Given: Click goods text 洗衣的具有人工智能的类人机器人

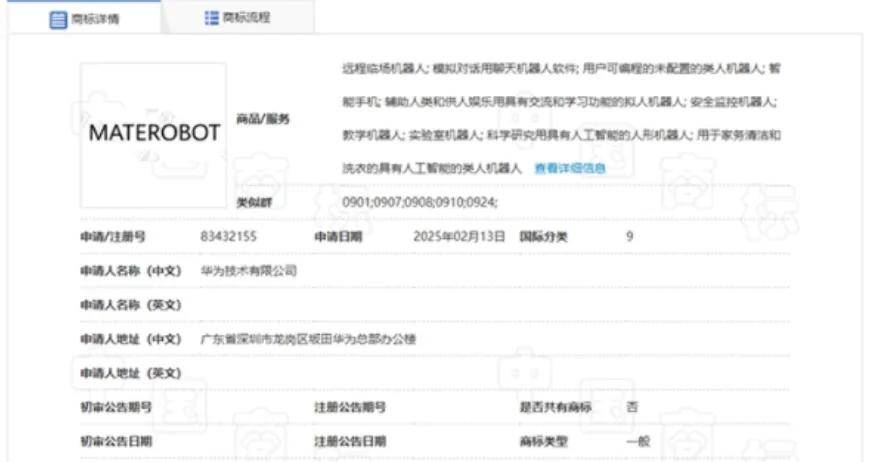Looking at the screenshot, I should (x=432, y=168).
